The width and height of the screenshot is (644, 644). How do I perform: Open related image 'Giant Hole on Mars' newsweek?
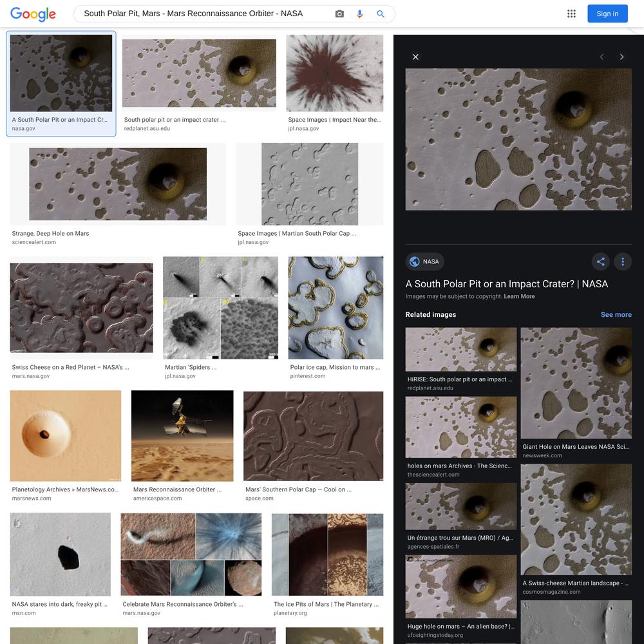point(576,383)
